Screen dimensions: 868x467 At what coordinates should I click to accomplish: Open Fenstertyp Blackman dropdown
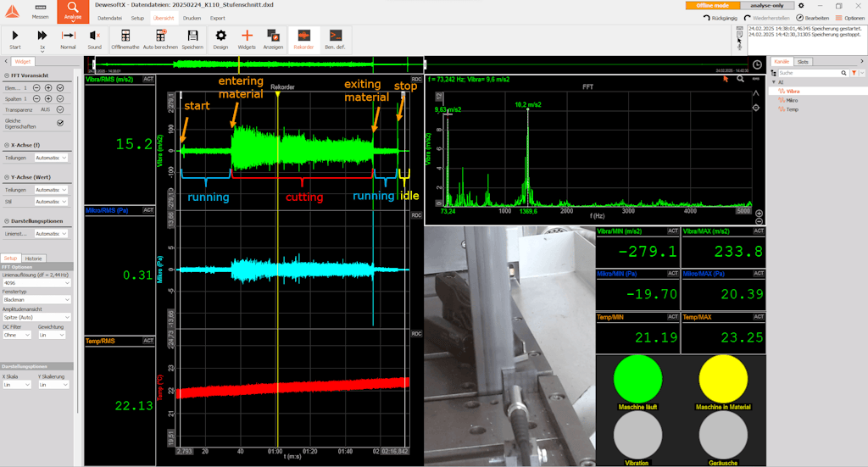pos(36,299)
